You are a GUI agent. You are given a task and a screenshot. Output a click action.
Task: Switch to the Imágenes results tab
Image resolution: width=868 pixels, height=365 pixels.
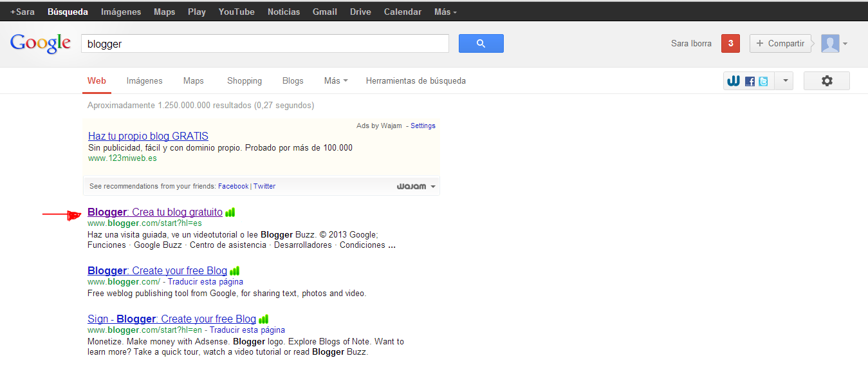[145, 80]
